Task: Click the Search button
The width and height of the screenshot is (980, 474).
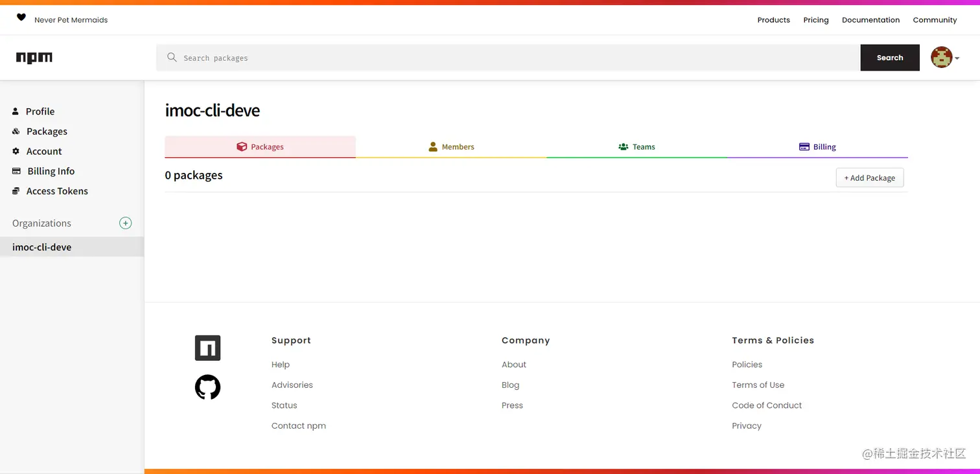Action: (x=890, y=58)
